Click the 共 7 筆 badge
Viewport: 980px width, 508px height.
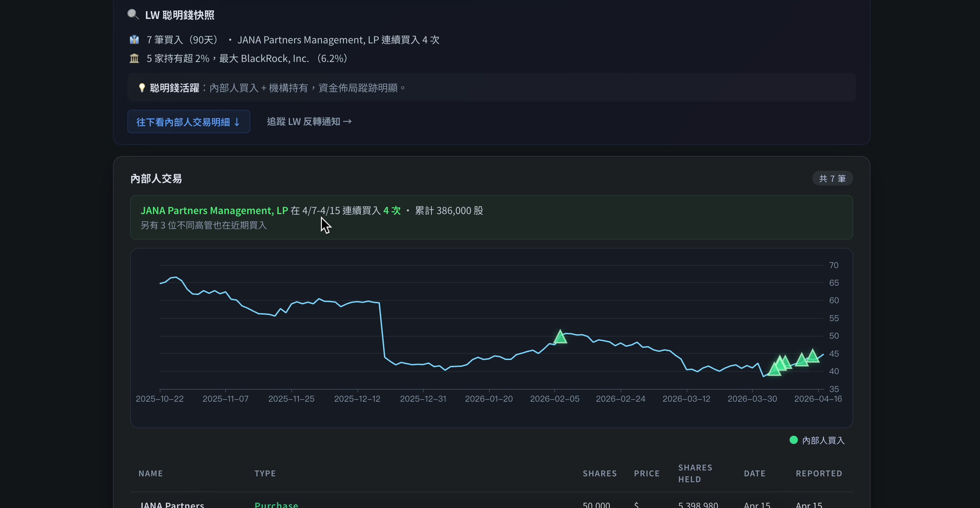coord(832,178)
